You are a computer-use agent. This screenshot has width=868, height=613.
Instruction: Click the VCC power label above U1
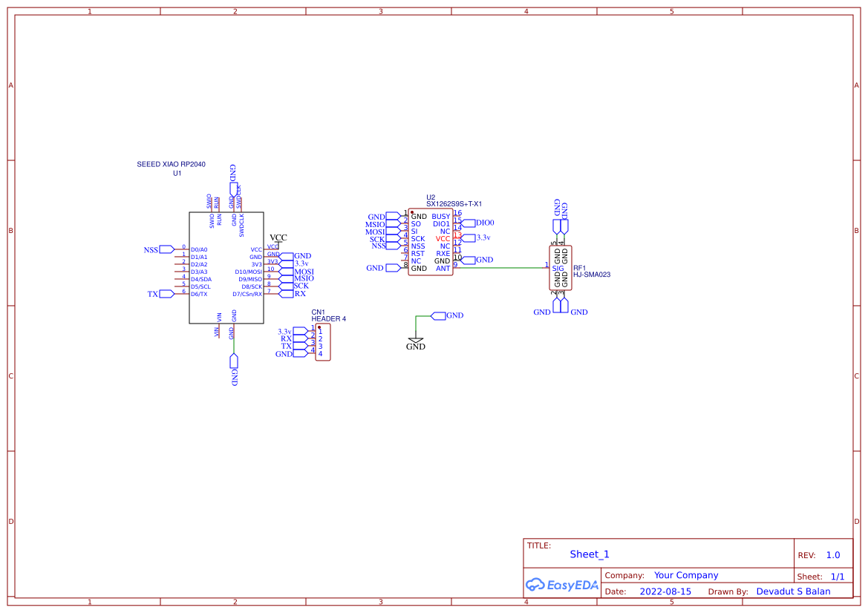[x=278, y=237]
